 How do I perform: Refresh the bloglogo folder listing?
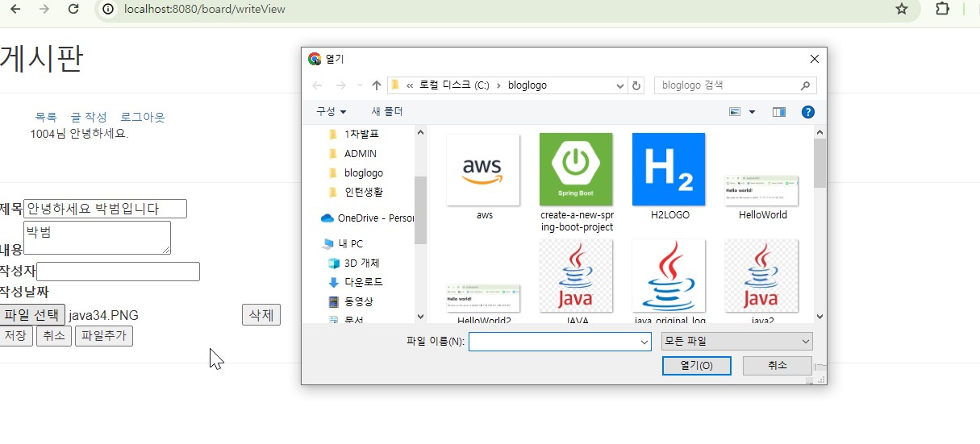tap(636, 85)
